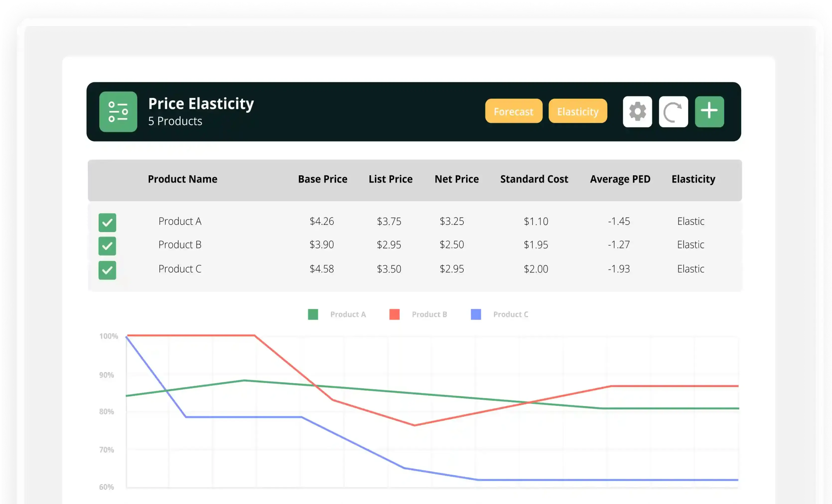The image size is (832, 504).
Task: Switch to the Forecast view
Action: (x=514, y=111)
